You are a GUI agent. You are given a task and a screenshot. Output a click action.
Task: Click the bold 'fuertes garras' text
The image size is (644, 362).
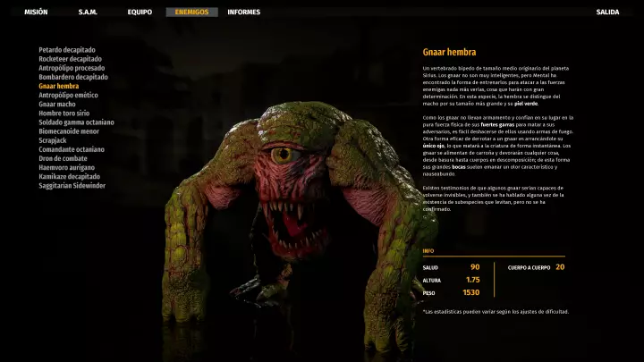(497, 125)
